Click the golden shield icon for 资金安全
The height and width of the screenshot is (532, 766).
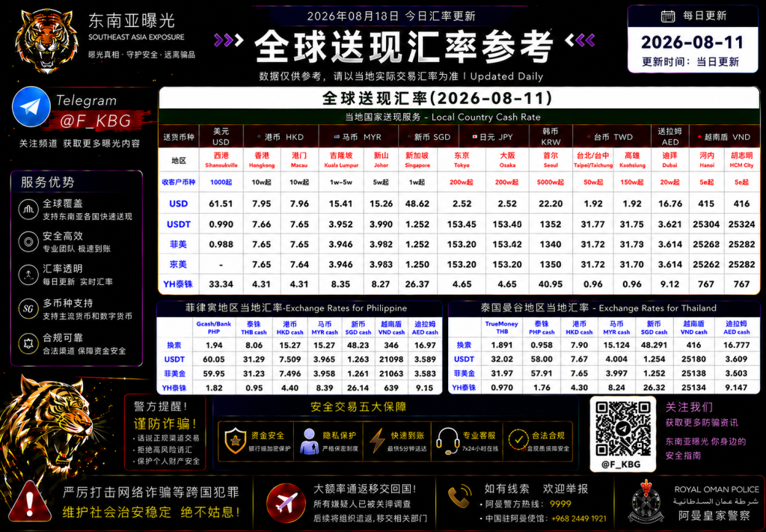(x=235, y=441)
